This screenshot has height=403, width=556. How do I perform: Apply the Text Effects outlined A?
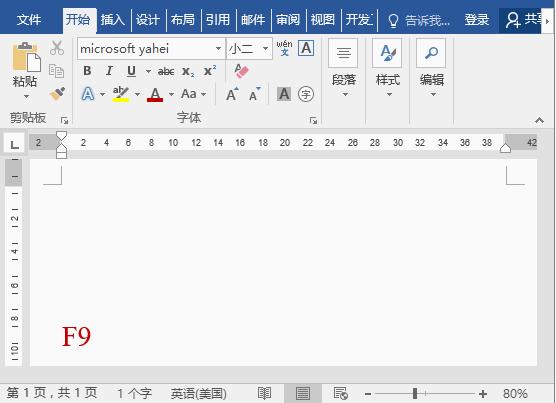[x=88, y=94]
